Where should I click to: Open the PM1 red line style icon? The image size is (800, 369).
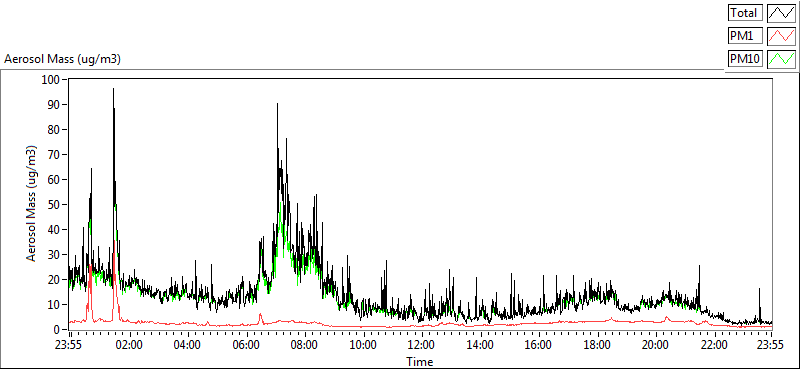(782, 36)
